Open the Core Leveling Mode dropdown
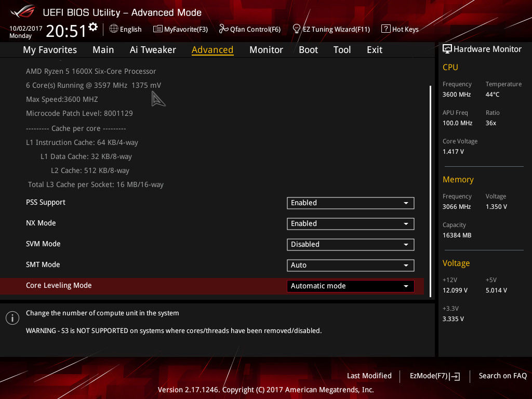532x399 pixels. [x=351, y=286]
